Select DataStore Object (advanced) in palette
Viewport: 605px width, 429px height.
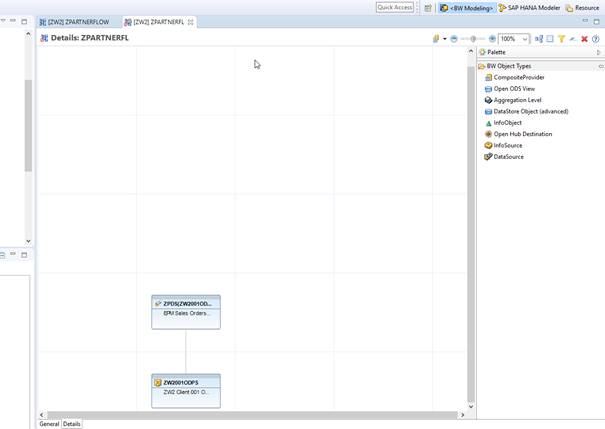point(526,111)
